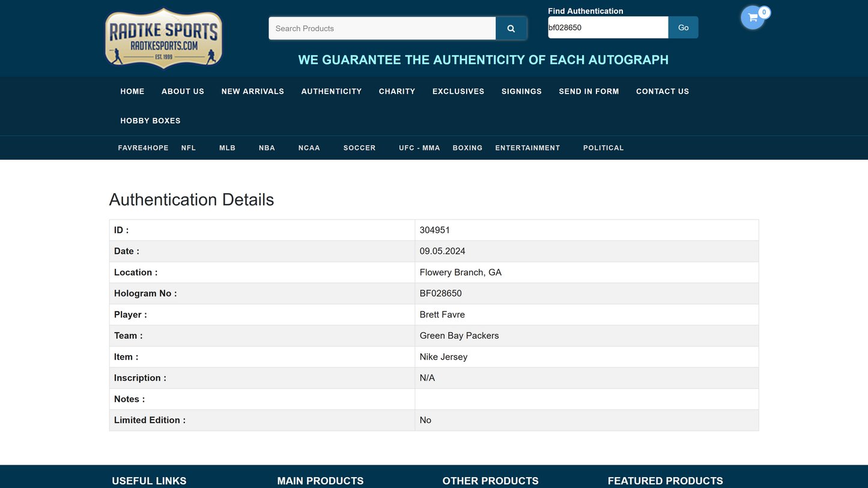The width and height of the screenshot is (868, 488).
Task: Select the MLB category
Action: (x=227, y=148)
